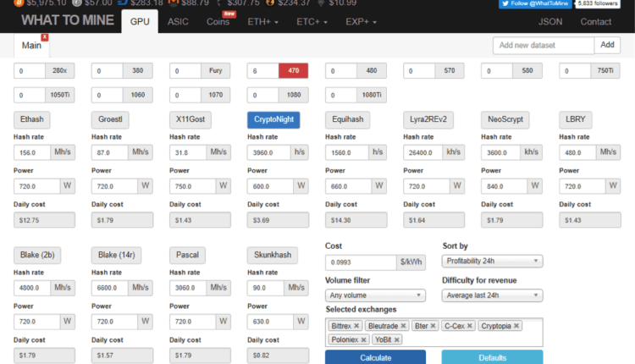The image size is (635, 364).
Task: Expand the ETH+ menu
Action: (x=264, y=21)
